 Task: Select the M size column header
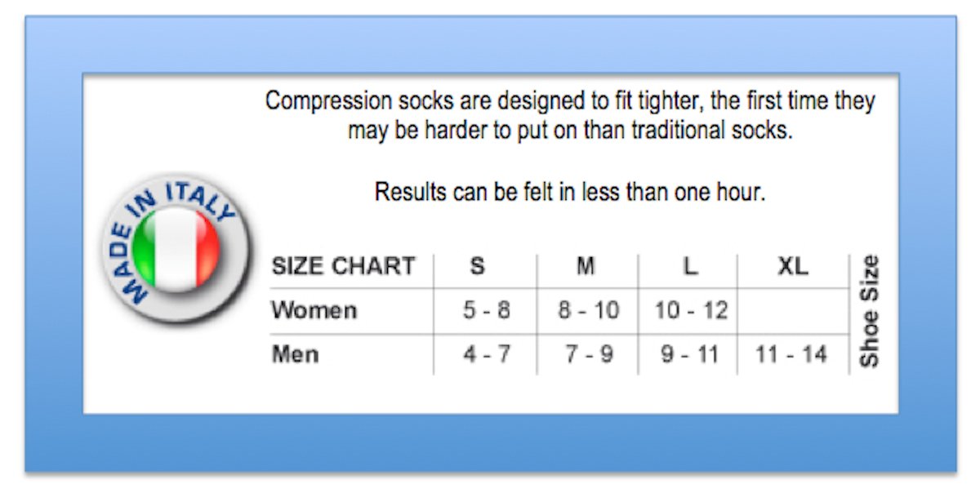(586, 266)
